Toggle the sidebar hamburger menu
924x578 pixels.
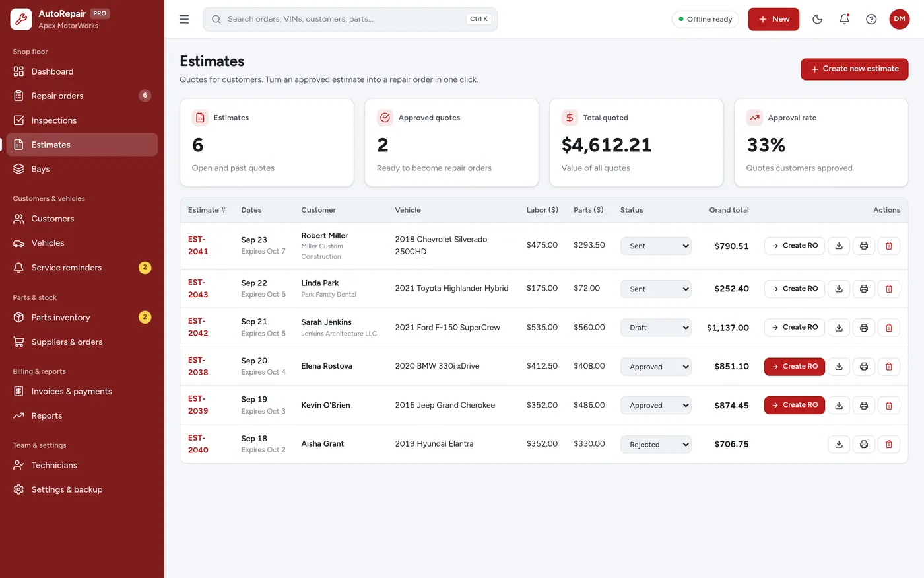click(x=184, y=19)
